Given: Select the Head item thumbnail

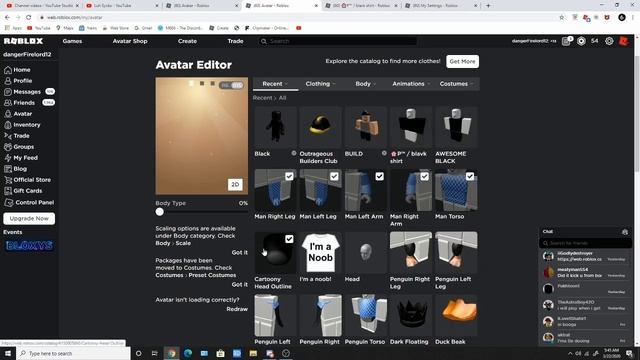Looking at the screenshot, I should click(366, 253).
